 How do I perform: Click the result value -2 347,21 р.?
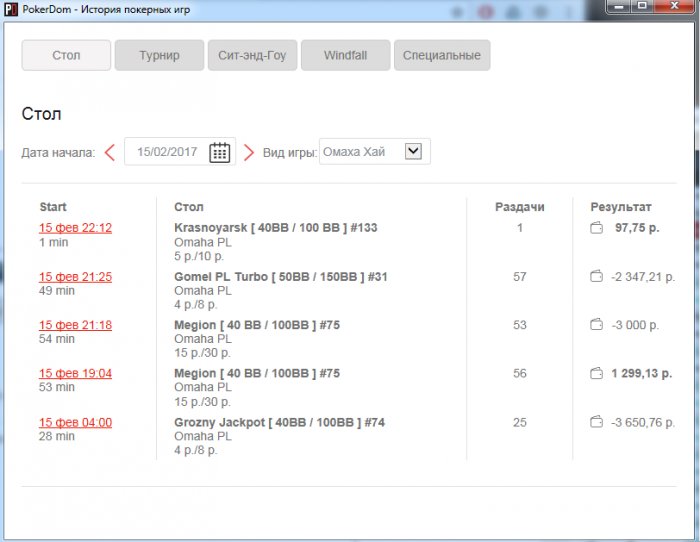click(x=643, y=277)
